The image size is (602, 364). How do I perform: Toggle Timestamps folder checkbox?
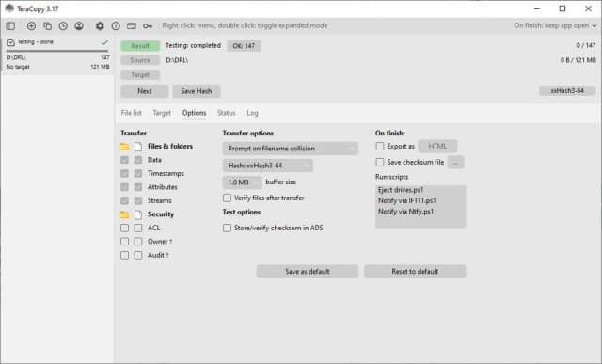[x=124, y=174]
